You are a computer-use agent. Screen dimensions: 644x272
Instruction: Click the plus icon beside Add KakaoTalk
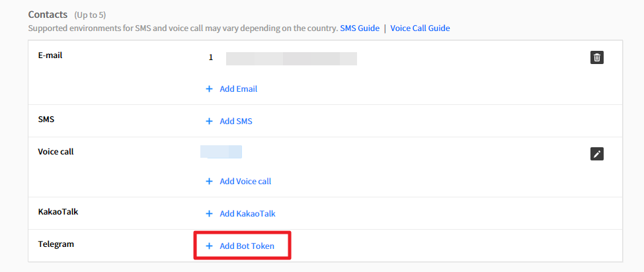209,214
